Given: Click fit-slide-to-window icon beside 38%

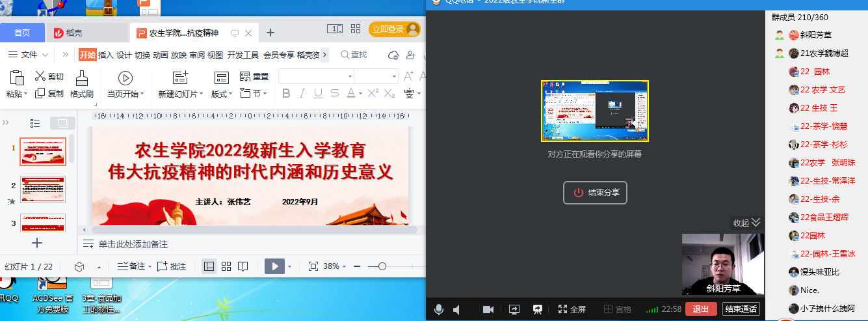Looking at the screenshot, I should tap(313, 266).
